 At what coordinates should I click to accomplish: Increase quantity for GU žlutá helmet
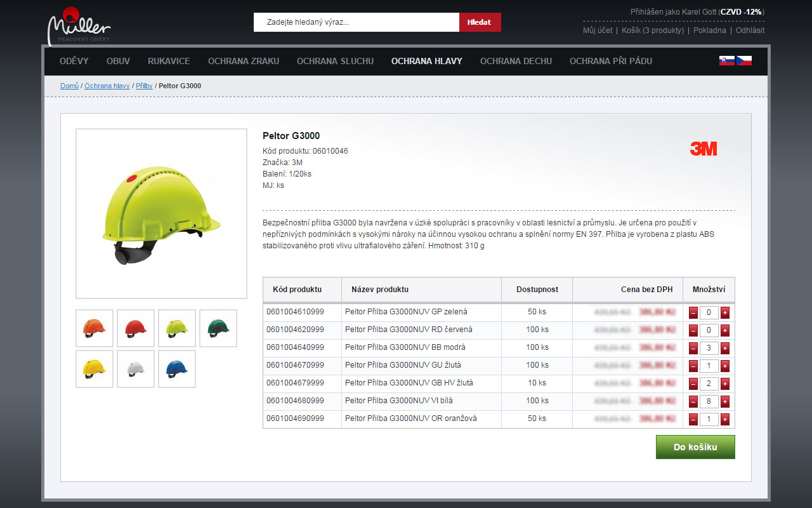coord(725,366)
